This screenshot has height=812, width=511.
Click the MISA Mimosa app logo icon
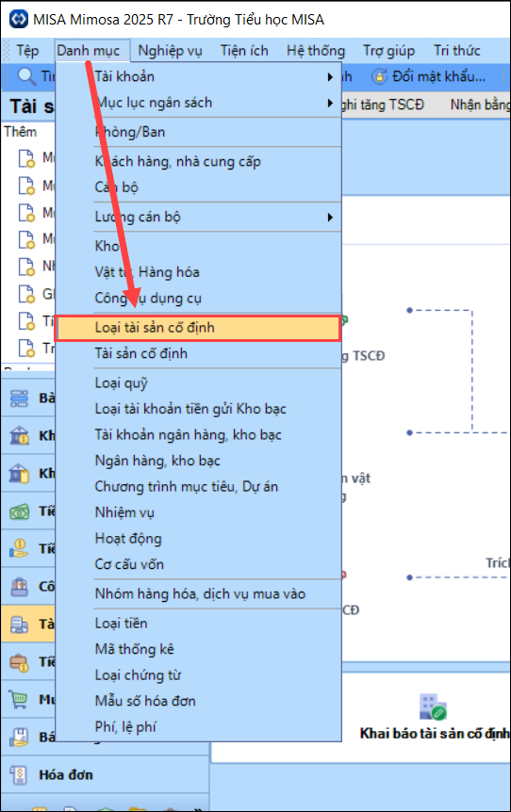coord(19,19)
